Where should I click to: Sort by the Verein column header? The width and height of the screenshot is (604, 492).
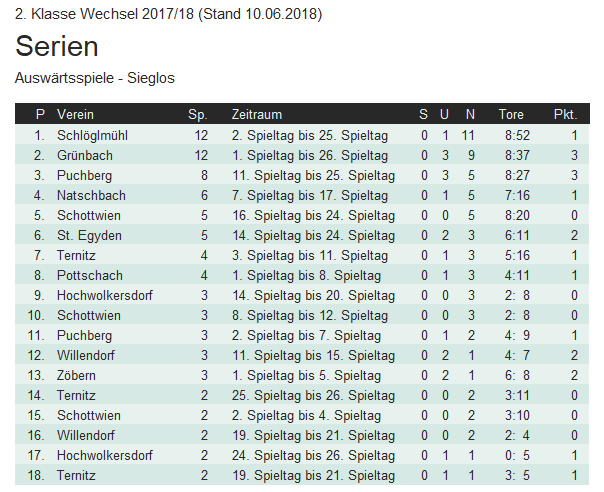[x=75, y=115]
